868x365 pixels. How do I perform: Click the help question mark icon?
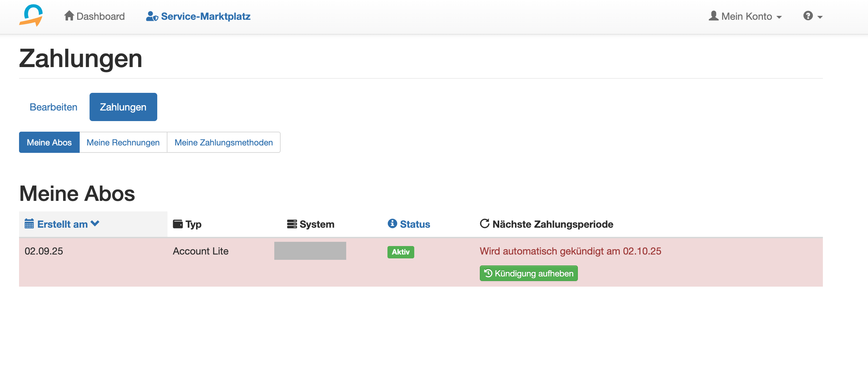pos(808,16)
